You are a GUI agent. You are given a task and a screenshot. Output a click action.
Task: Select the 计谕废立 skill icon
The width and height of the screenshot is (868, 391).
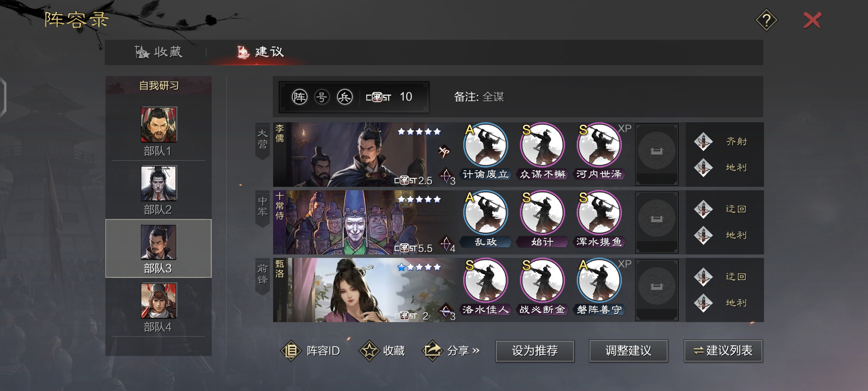click(x=485, y=145)
